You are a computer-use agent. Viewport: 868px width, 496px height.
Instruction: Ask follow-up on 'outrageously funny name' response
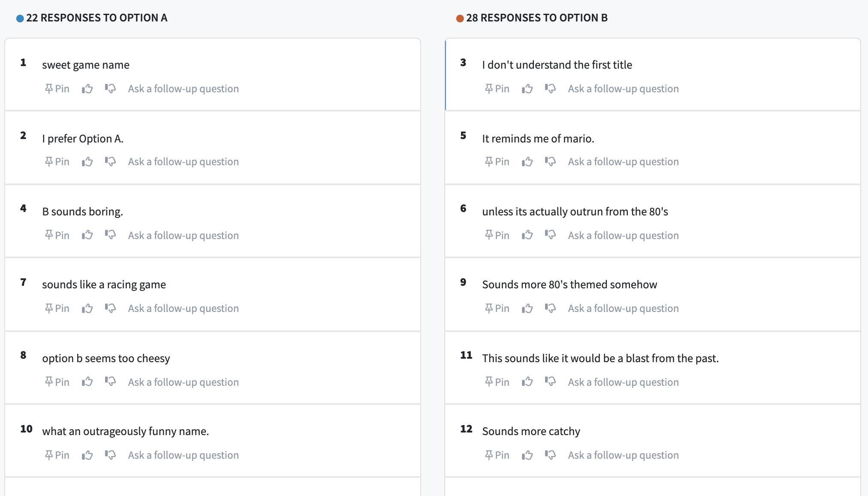tap(184, 455)
